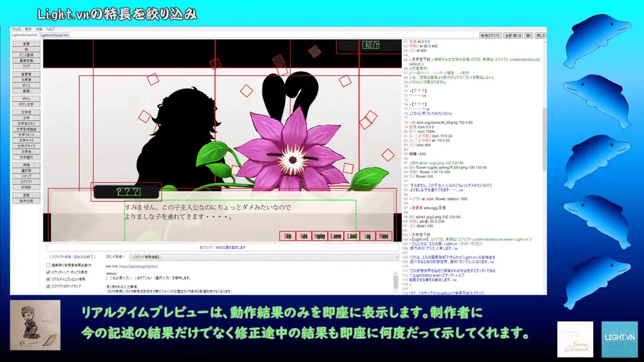Viewport: 644px width, 362px height.
Task: Click Menu in the game preview
Action: [384, 236]
